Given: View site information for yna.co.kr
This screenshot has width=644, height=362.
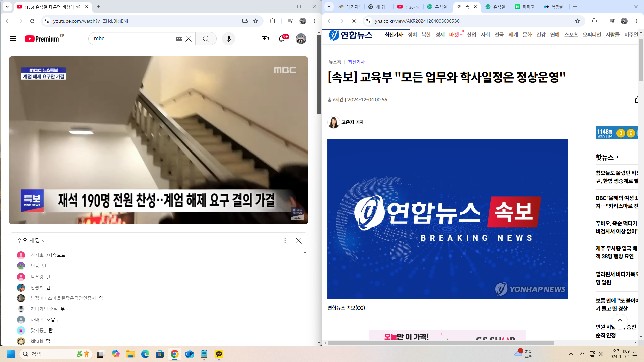Looking at the screenshot, I should (x=368, y=21).
